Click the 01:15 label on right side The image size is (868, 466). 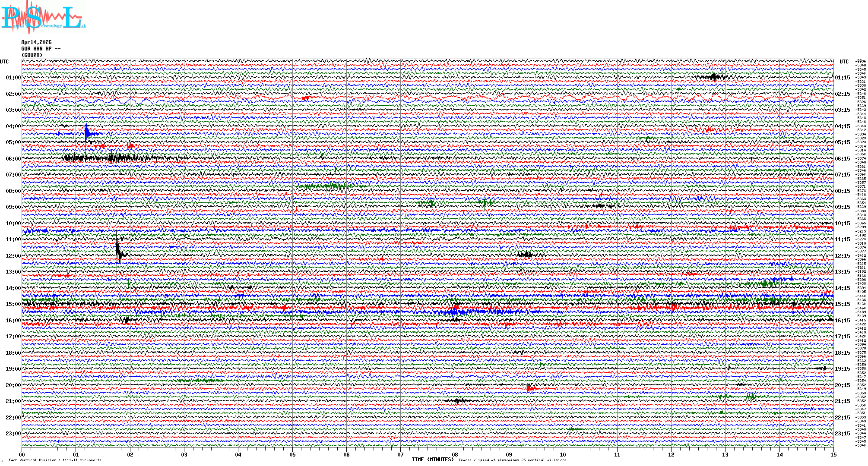click(842, 78)
